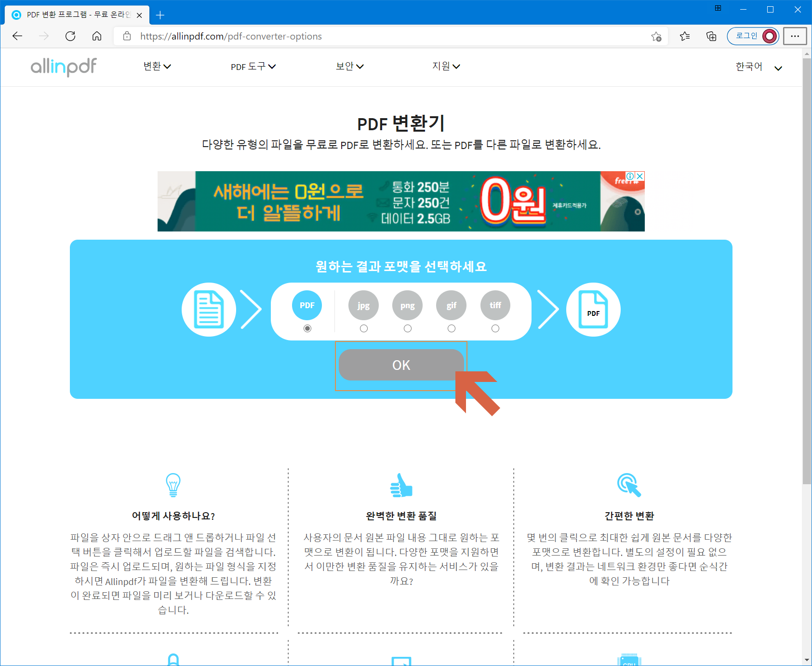Viewport: 812px width, 666px height.
Task: Close the PDF 변환 프로그램 tab
Action: coord(139,15)
